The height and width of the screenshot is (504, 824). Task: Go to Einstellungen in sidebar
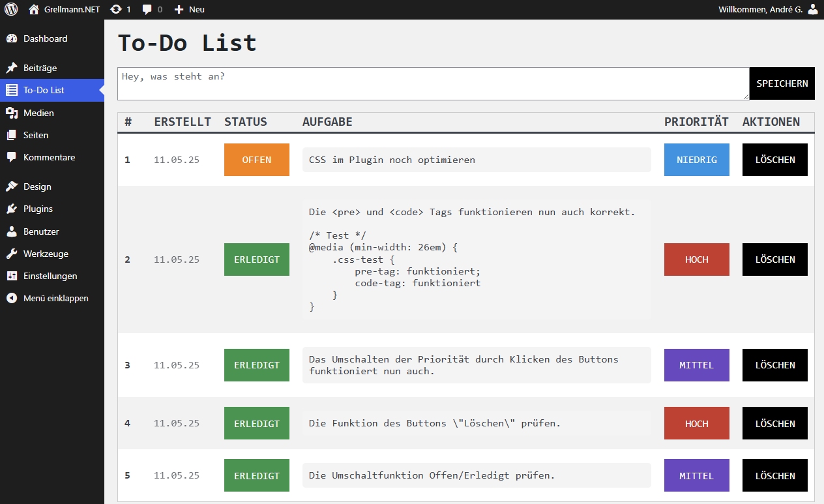(x=50, y=276)
